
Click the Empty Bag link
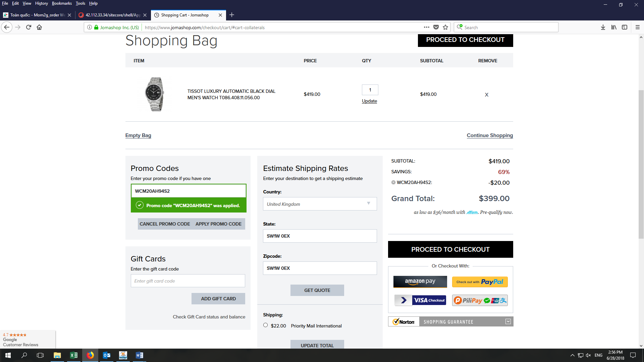point(138,135)
